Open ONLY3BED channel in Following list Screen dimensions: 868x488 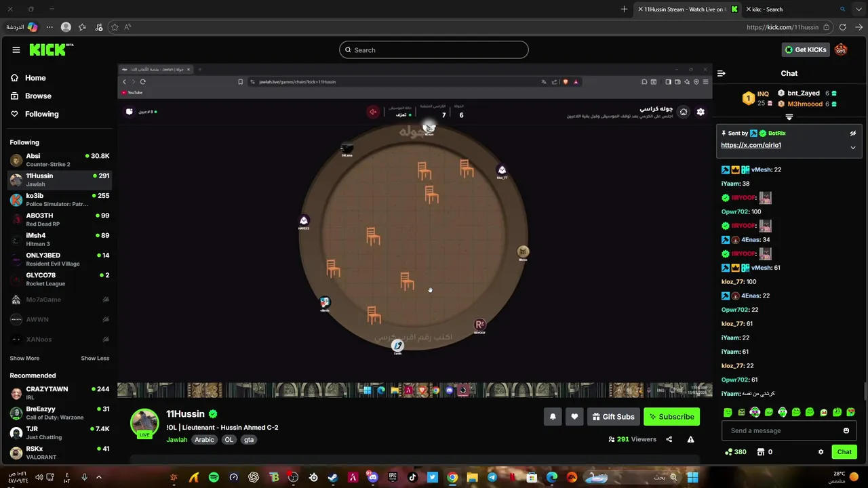point(59,259)
